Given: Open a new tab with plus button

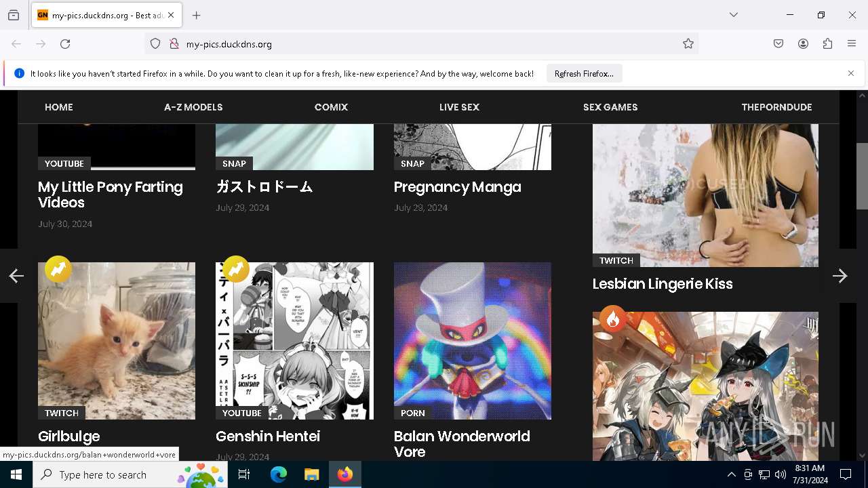Looking at the screenshot, I should coord(197,15).
